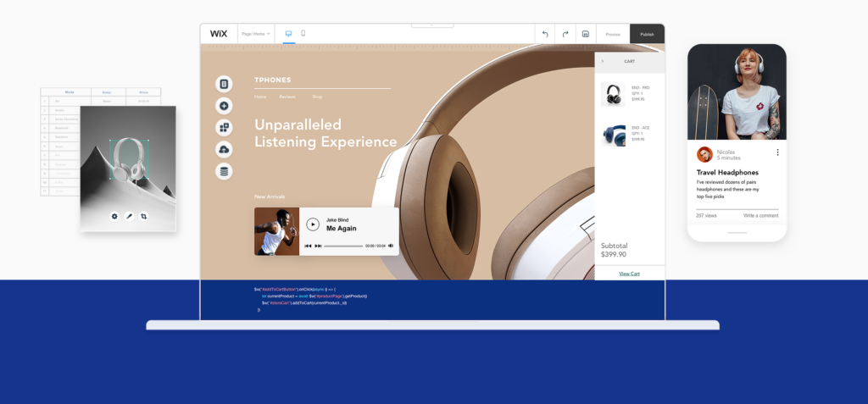Viewport: 868px width, 404px height.
Task: Click the END - PRO headphones thumbnail
Action: tap(614, 94)
